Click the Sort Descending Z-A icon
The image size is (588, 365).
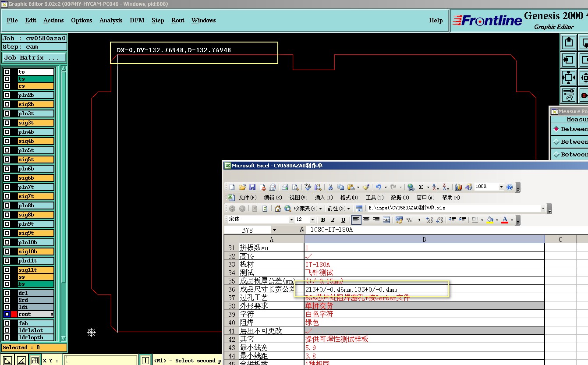tap(446, 187)
